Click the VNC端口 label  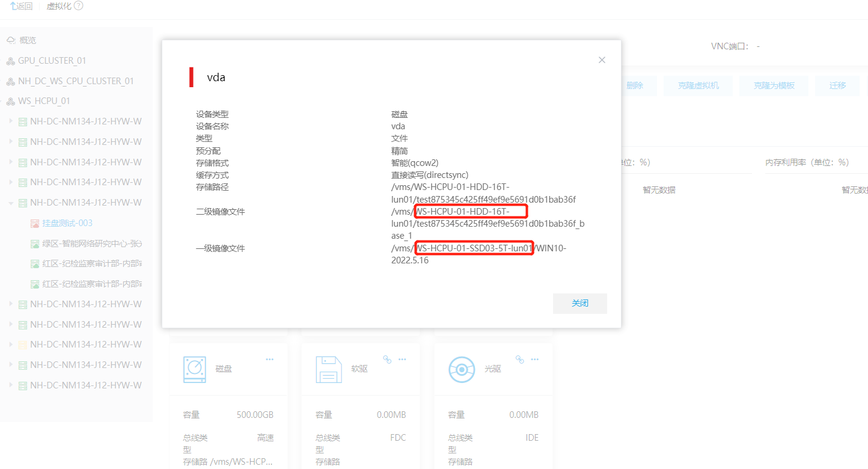point(730,46)
